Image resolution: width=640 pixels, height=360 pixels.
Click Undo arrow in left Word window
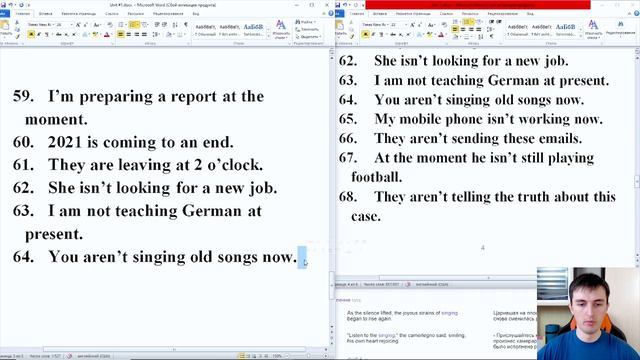[11, 5]
